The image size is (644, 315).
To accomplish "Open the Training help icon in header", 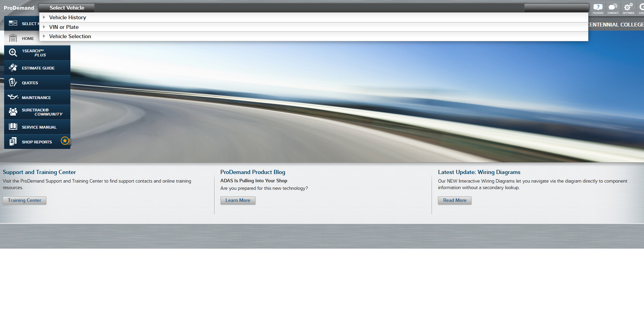I will (x=598, y=8).
